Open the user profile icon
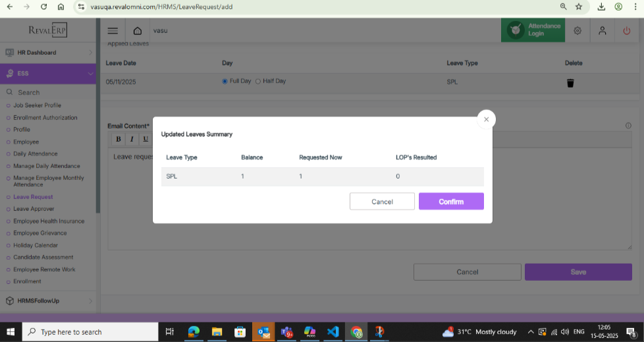This screenshot has width=644, height=342. tap(602, 31)
